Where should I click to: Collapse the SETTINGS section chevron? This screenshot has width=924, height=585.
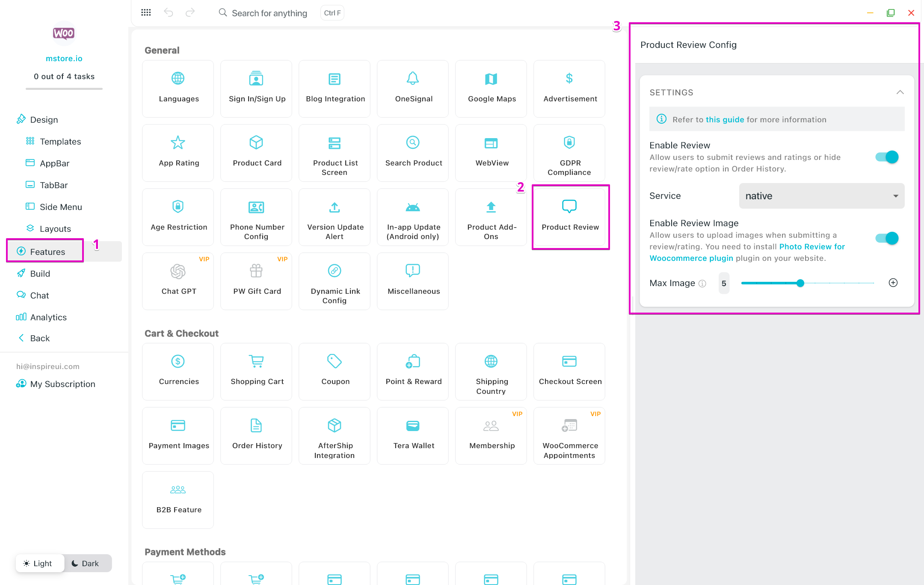[900, 92]
